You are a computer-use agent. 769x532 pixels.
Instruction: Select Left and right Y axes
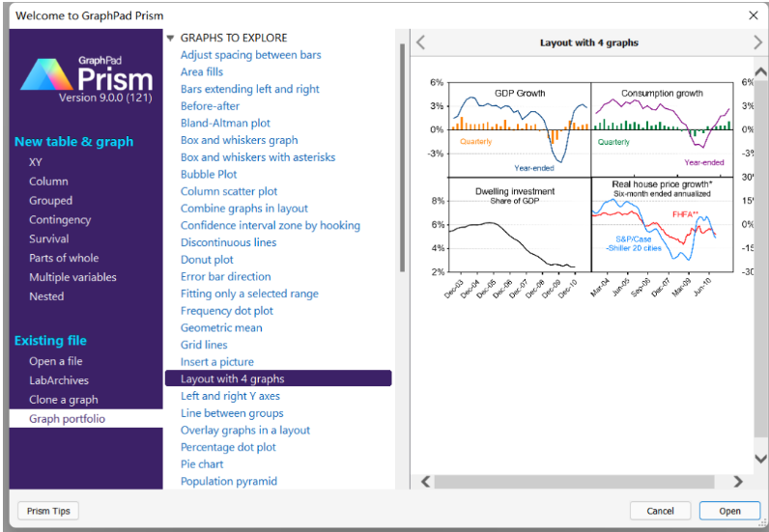tap(230, 396)
